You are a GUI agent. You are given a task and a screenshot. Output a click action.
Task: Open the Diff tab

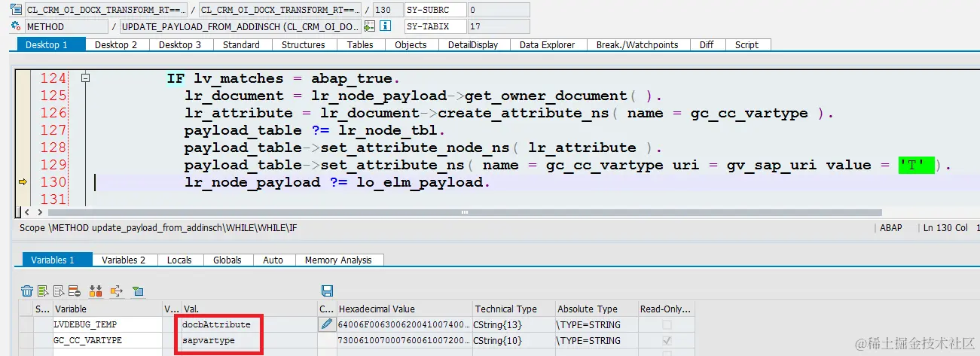[x=707, y=45]
